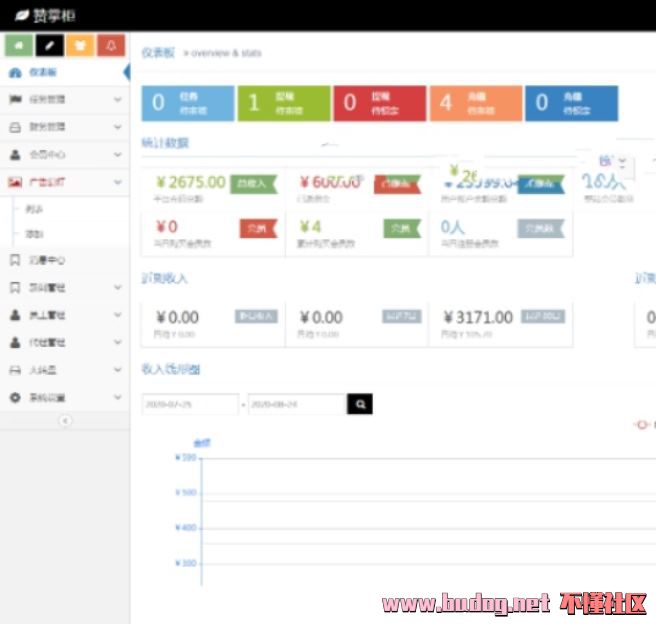
Task: Expand the flag icon menu chevron
Action: click(x=118, y=100)
